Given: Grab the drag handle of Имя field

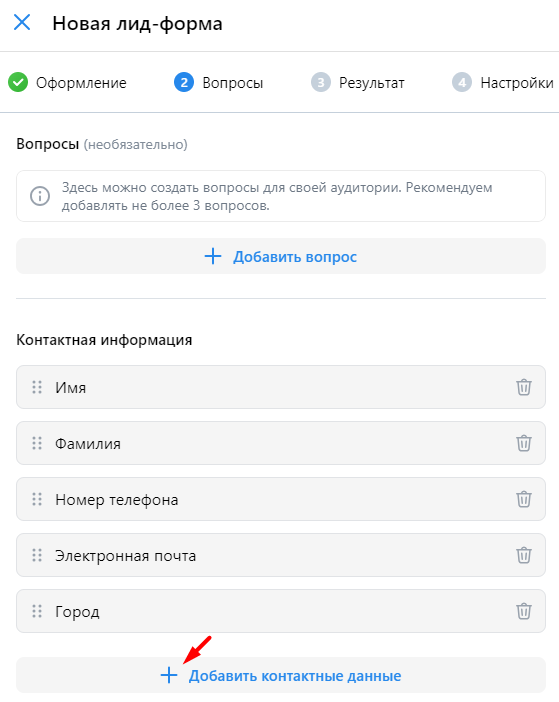Looking at the screenshot, I should pyautogui.click(x=37, y=387).
